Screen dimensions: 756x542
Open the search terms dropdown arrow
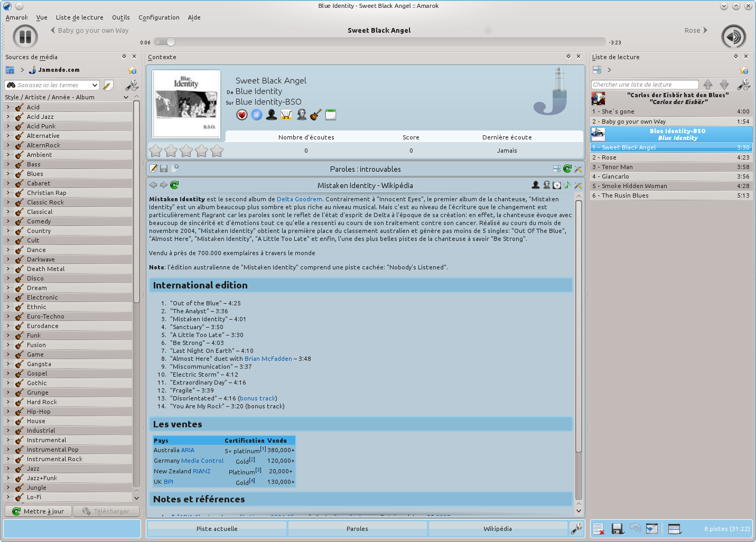click(x=95, y=85)
